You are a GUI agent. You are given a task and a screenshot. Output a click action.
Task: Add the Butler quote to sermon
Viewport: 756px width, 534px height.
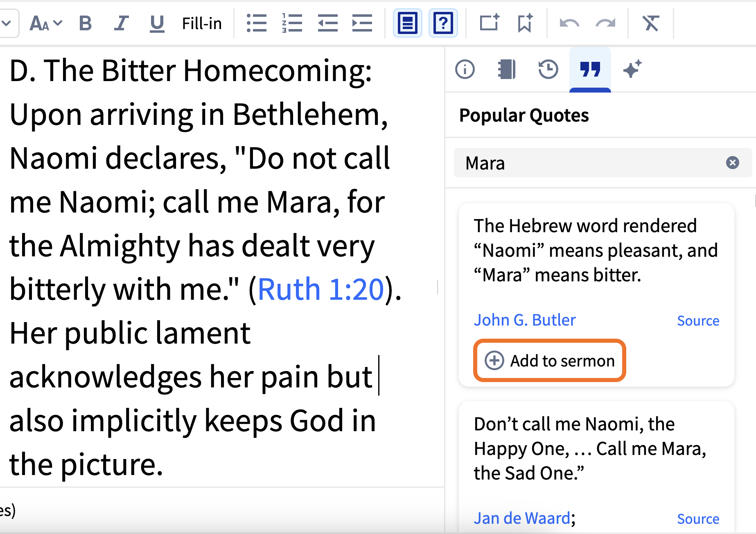point(549,361)
